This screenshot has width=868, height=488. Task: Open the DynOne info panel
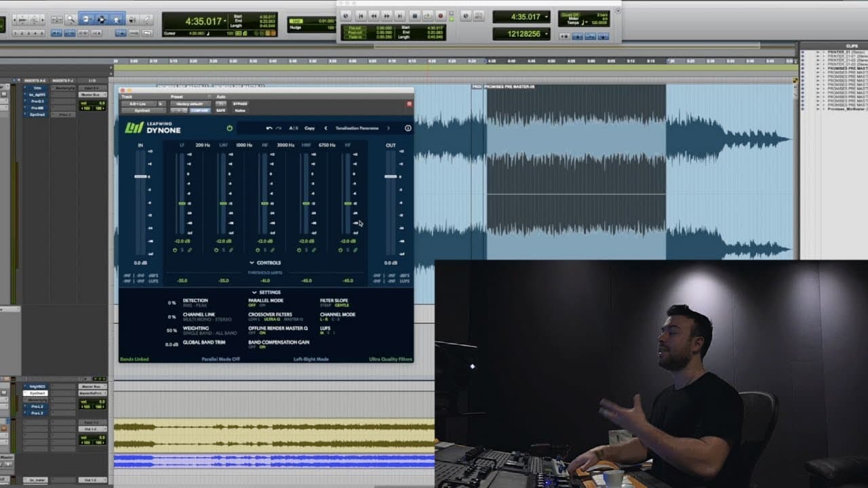(x=408, y=128)
